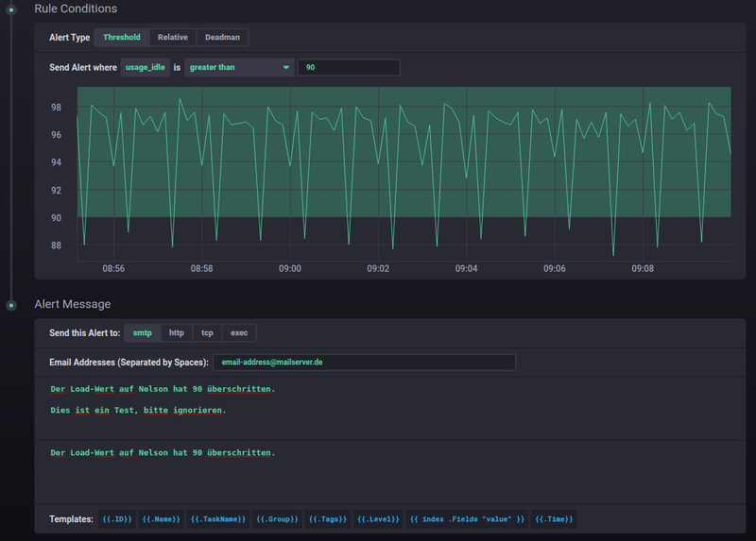Insert the {{.Name}} template
Viewport: 756px width, 541px height.
click(x=161, y=519)
